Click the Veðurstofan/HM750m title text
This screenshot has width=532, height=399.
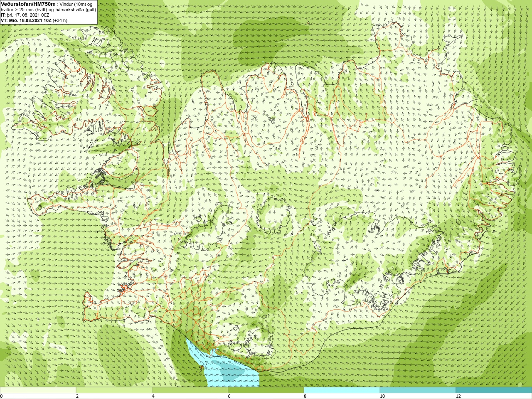[x=28, y=4]
